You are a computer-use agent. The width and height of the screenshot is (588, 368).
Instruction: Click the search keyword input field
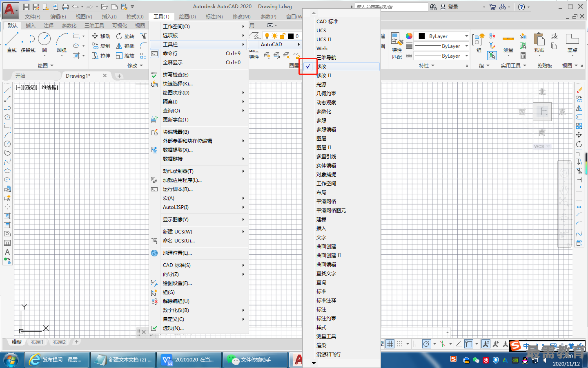(x=391, y=7)
